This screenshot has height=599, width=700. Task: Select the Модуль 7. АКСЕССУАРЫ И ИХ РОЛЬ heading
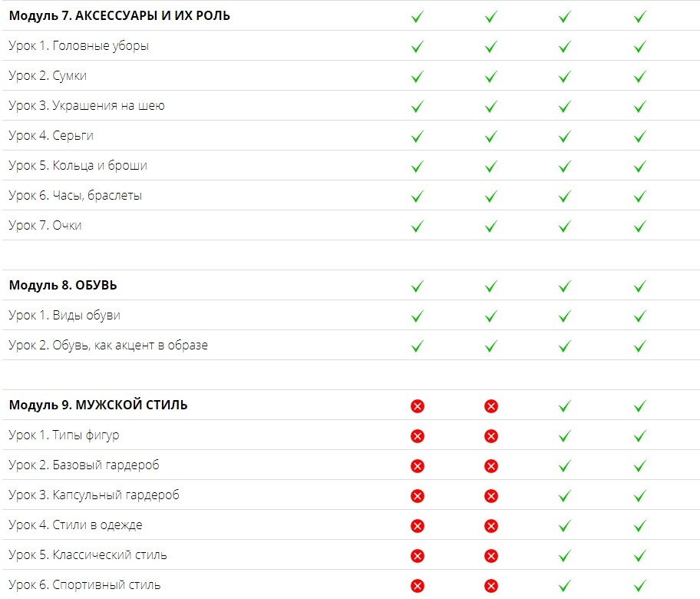(x=119, y=15)
